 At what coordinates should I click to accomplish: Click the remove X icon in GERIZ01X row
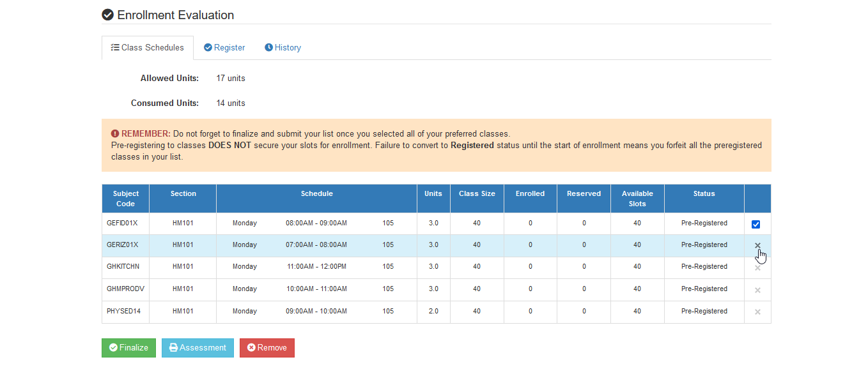[757, 246]
